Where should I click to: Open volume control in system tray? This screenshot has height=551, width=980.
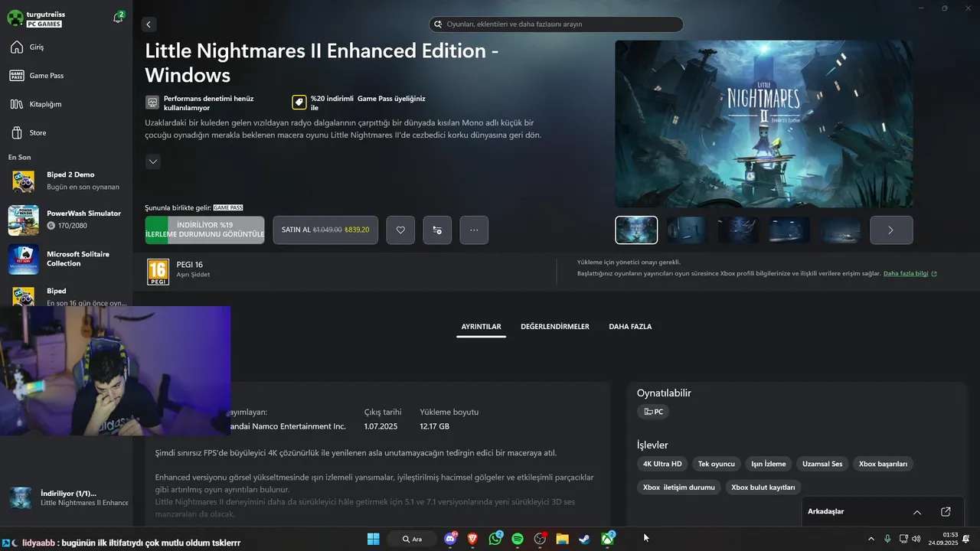click(x=916, y=539)
